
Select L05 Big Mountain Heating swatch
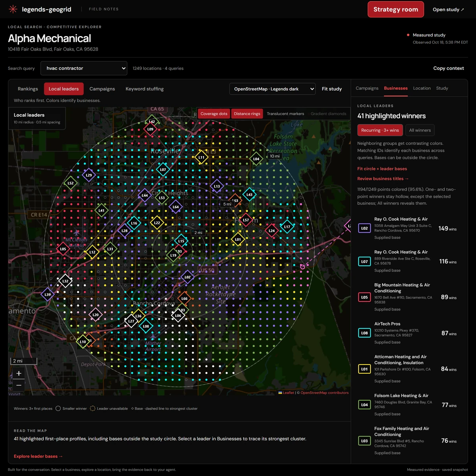[365, 297]
